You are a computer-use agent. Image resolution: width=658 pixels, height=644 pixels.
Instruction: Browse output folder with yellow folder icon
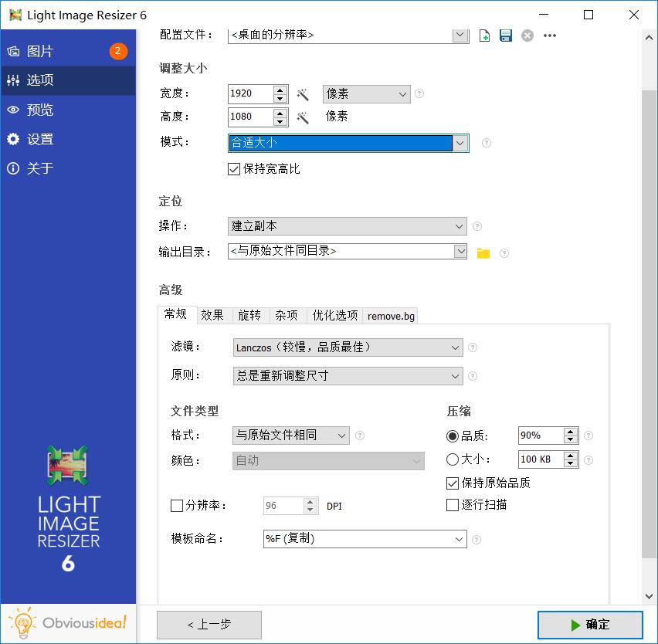(483, 253)
